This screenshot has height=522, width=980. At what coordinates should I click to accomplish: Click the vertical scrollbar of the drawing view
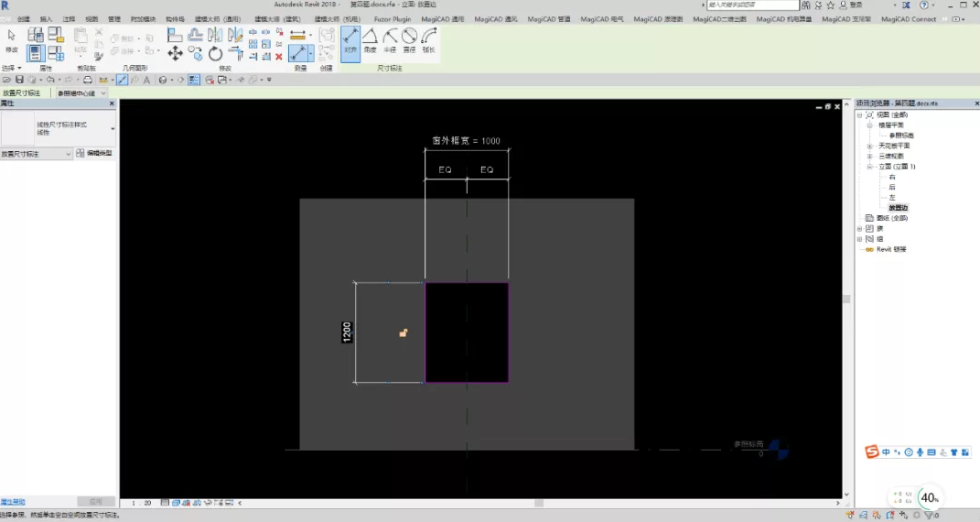[847, 299]
